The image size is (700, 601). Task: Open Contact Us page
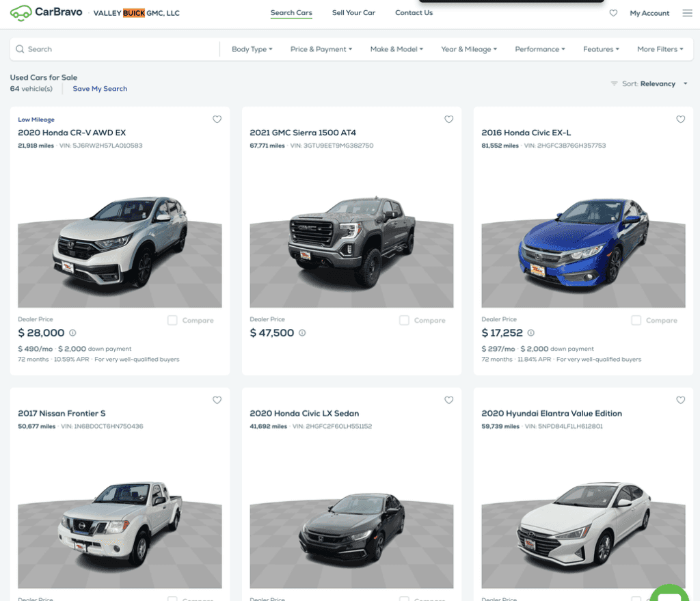click(414, 12)
